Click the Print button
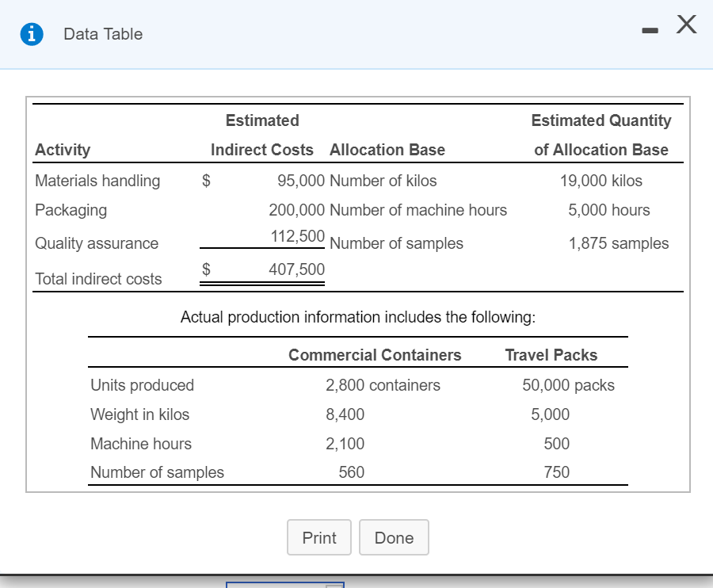Screen dimensions: 713x588 coord(318,537)
